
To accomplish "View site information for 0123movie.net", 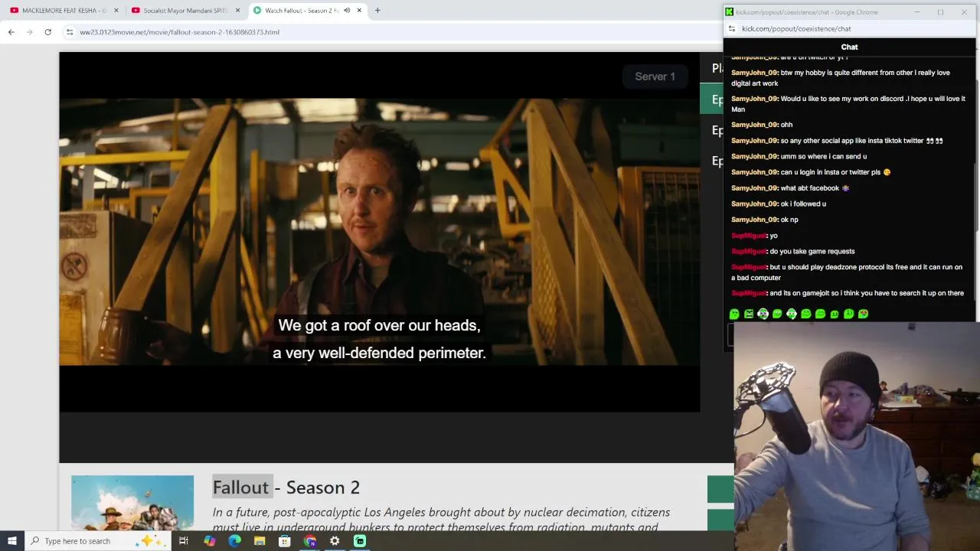I will pyautogui.click(x=70, y=32).
